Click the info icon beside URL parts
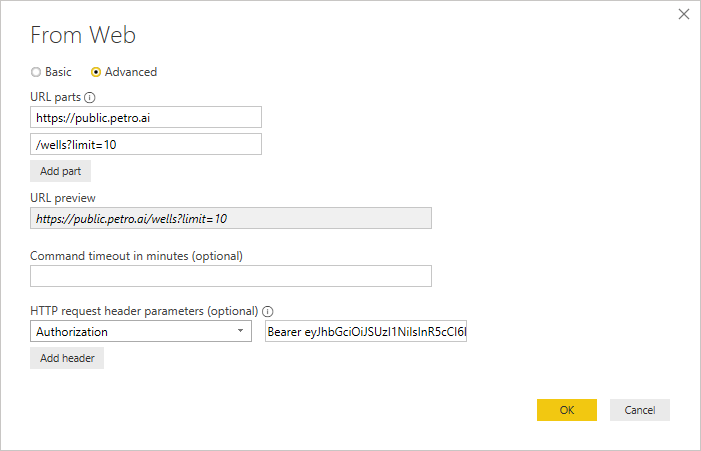Viewport: 701px width, 451px height. pyautogui.click(x=90, y=98)
